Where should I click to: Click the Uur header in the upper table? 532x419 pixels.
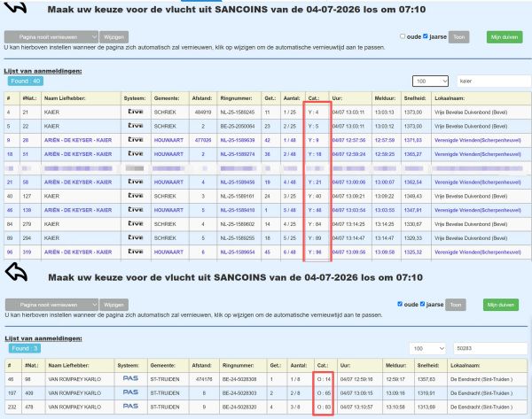(337, 98)
